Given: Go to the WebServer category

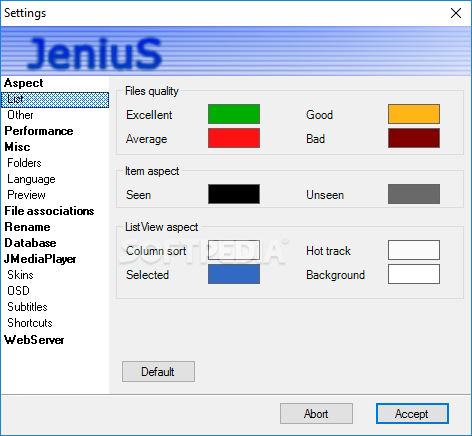Looking at the screenshot, I should point(34,340).
